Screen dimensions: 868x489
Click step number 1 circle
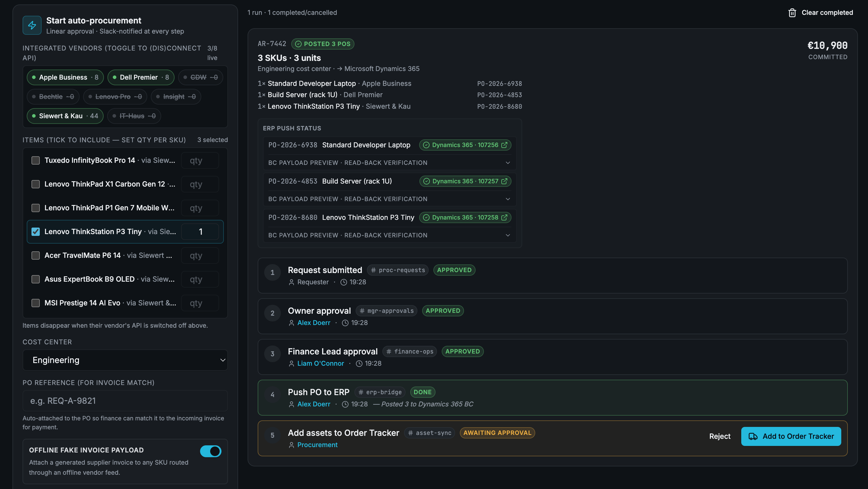(272, 272)
